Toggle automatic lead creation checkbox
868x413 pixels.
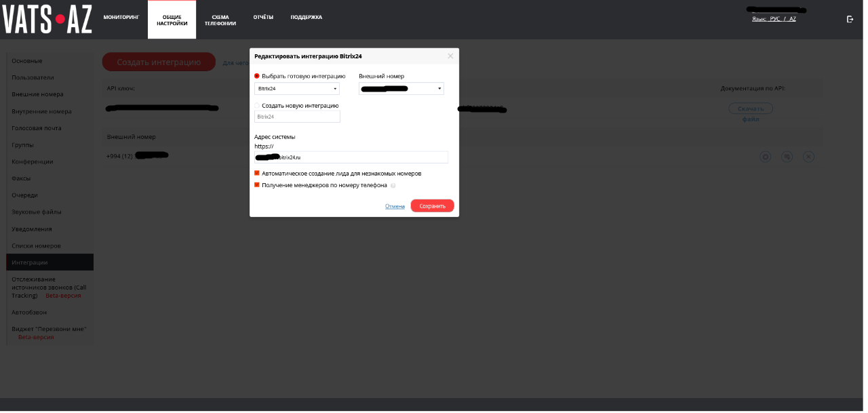click(x=257, y=173)
